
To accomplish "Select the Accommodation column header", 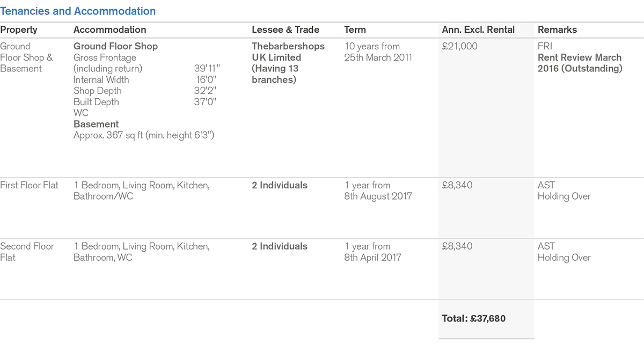I will 109,30.
